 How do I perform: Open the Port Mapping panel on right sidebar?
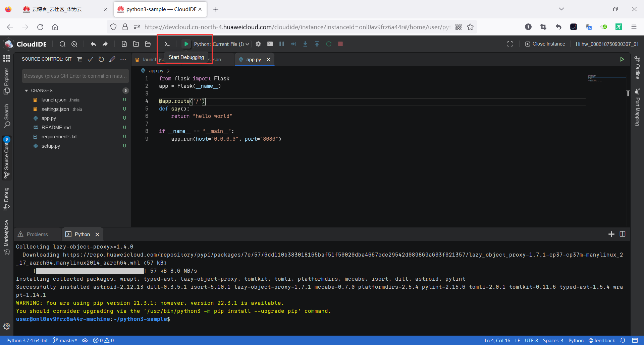click(637, 107)
